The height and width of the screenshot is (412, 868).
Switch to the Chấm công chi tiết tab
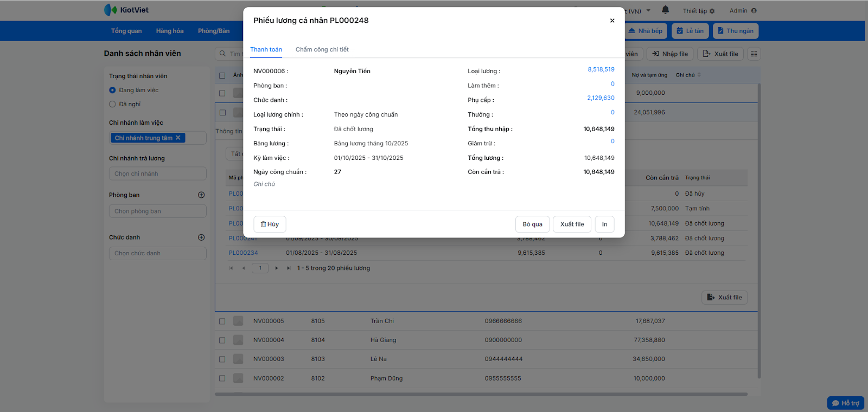[322, 49]
